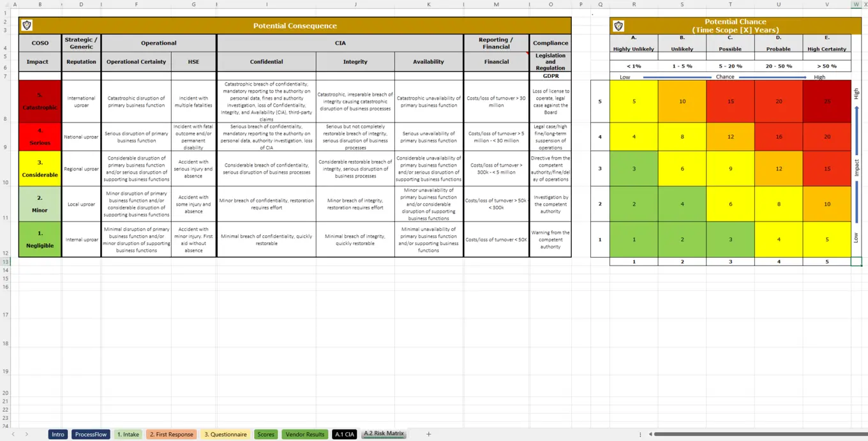Select column W header

tap(855, 4)
